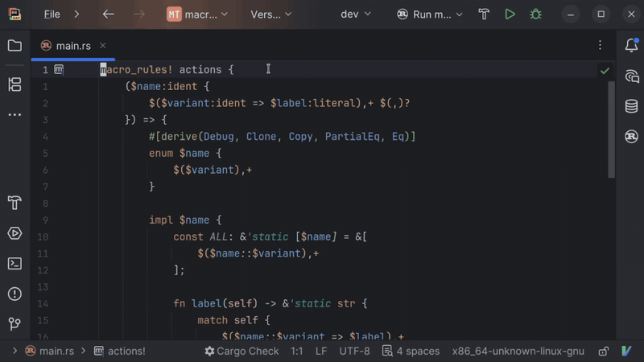
Task: Click 'macro_rules!' keyword on first line
Action: [136, 69]
